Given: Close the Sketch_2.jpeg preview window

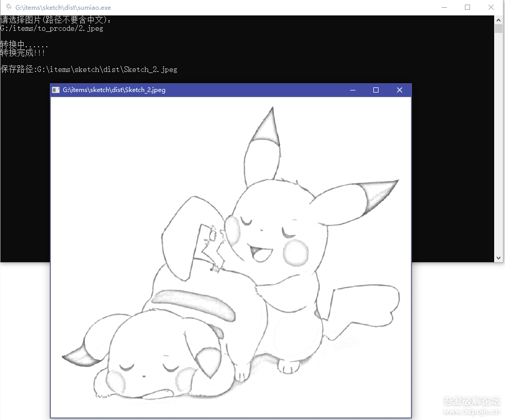Looking at the screenshot, I should (400, 89).
